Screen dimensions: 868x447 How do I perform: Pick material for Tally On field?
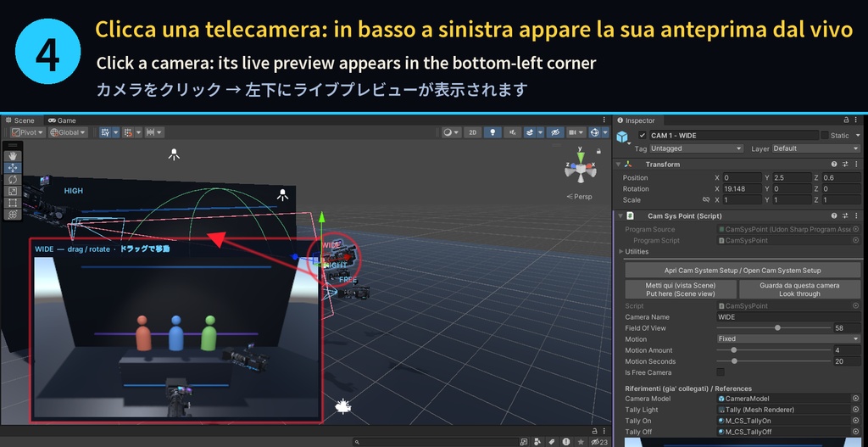point(856,421)
